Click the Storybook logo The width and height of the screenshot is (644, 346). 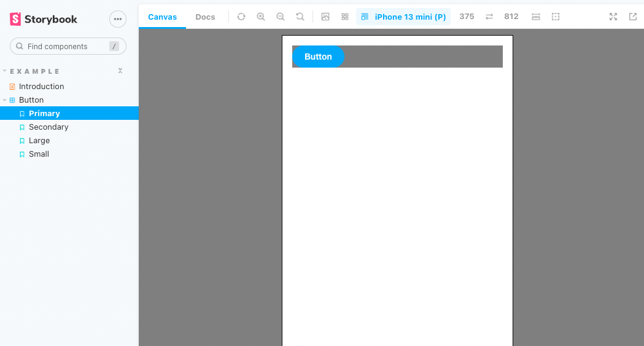(x=43, y=19)
